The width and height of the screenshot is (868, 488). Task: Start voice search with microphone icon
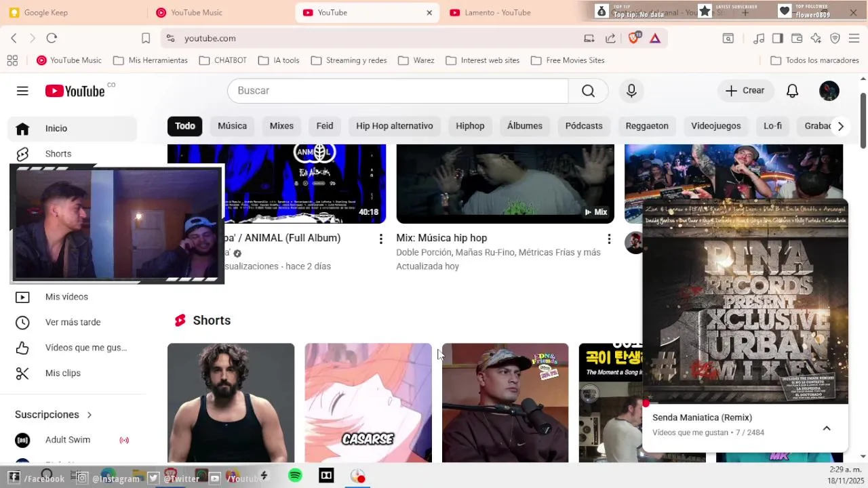click(x=631, y=91)
